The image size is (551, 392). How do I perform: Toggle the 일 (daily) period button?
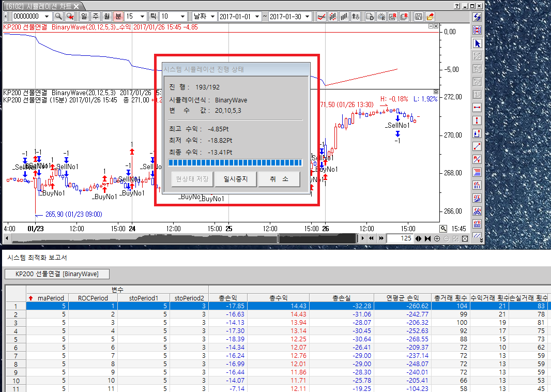click(x=84, y=17)
